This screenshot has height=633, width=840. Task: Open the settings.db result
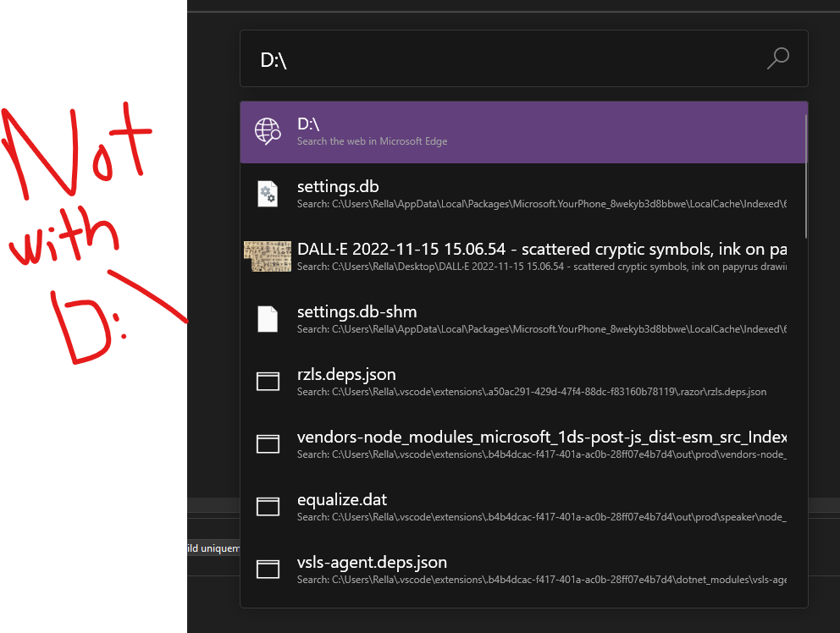coord(523,195)
